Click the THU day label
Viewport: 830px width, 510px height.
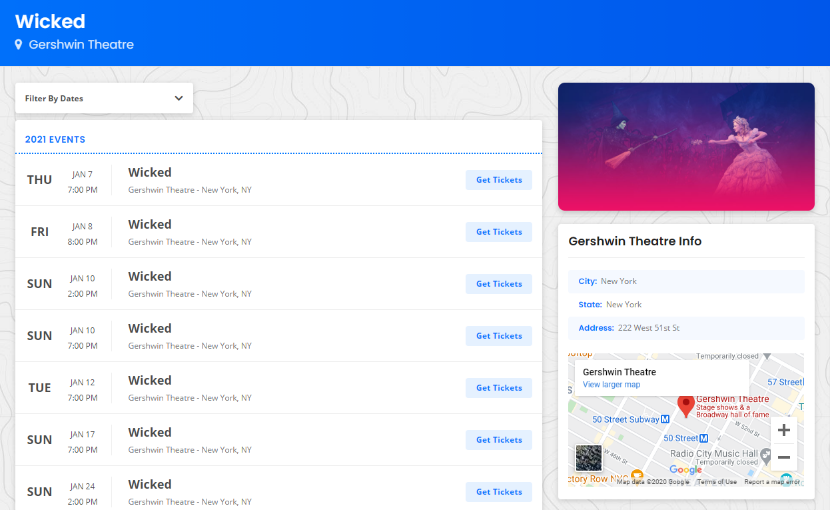coord(40,180)
